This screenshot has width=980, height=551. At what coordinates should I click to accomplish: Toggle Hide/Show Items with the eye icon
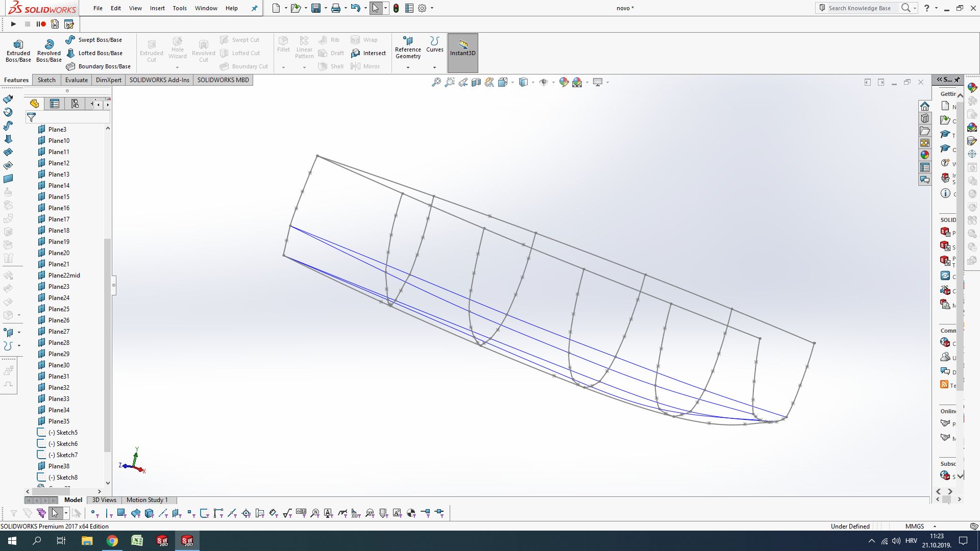click(x=544, y=82)
